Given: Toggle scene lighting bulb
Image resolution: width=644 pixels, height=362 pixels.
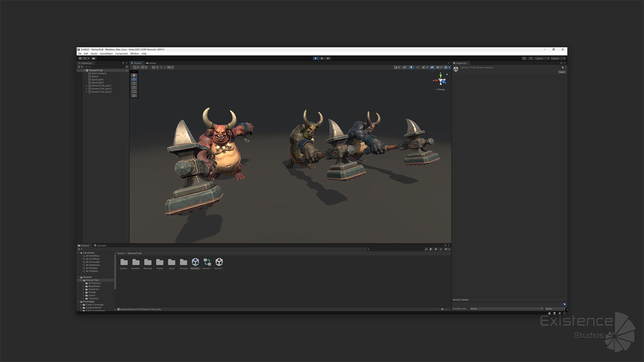Looking at the screenshot, I should [x=411, y=67].
